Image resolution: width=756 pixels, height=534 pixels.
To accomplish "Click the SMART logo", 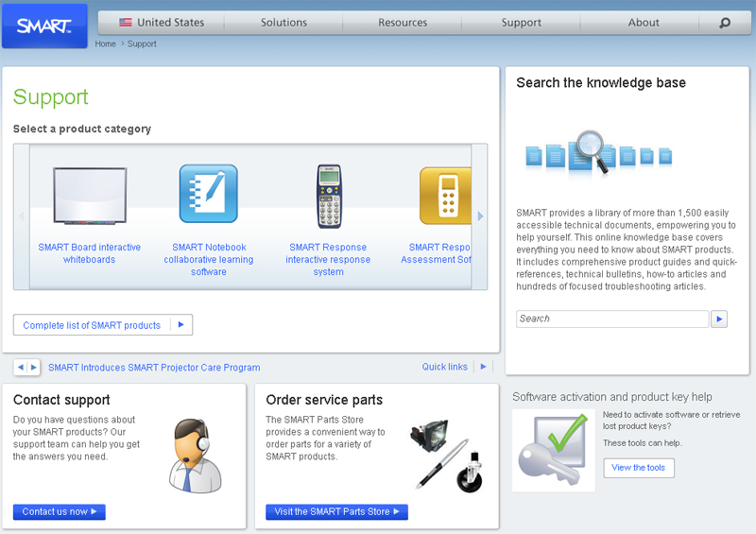I will (x=44, y=26).
